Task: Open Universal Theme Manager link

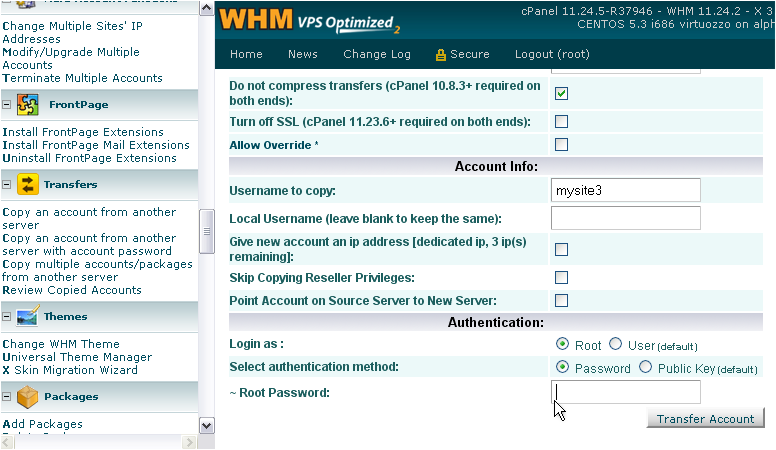Action: [x=77, y=357]
